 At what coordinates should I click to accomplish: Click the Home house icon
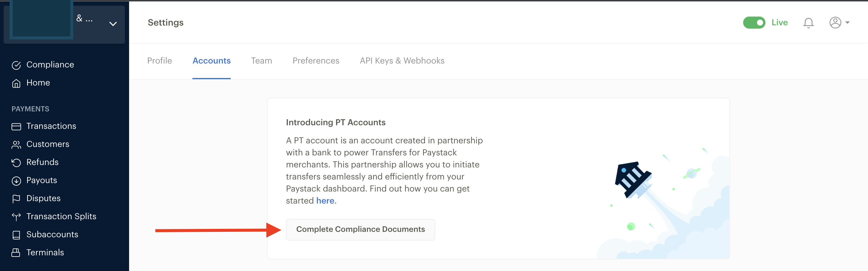(16, 83)
